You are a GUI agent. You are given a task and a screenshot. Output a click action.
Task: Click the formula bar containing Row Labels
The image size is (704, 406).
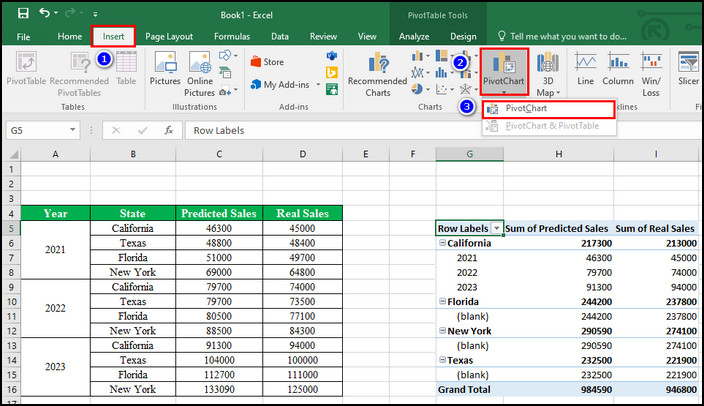pos(443,131)
